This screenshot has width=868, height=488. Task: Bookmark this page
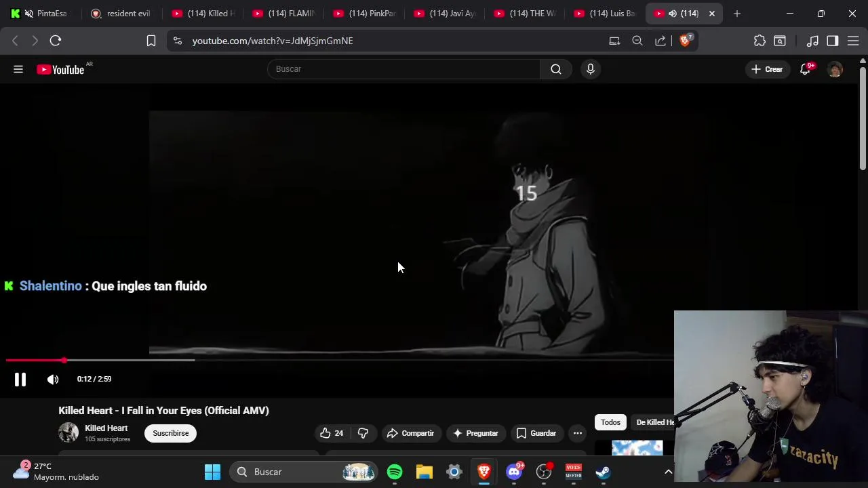coord(151,41)
